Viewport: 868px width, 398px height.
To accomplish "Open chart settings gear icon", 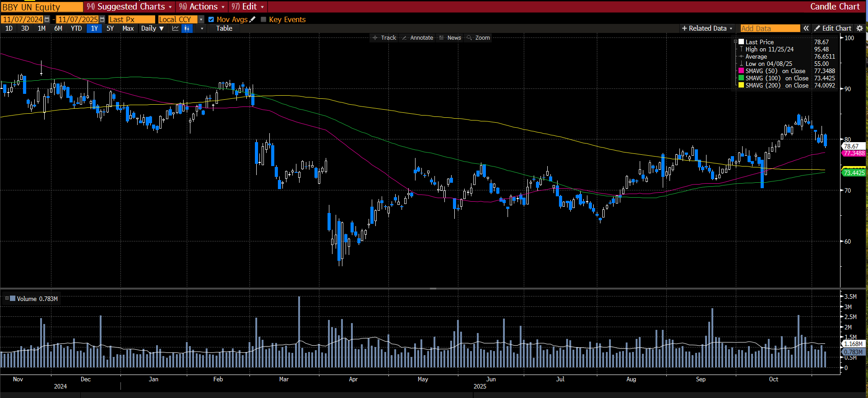I will point(860,28).
